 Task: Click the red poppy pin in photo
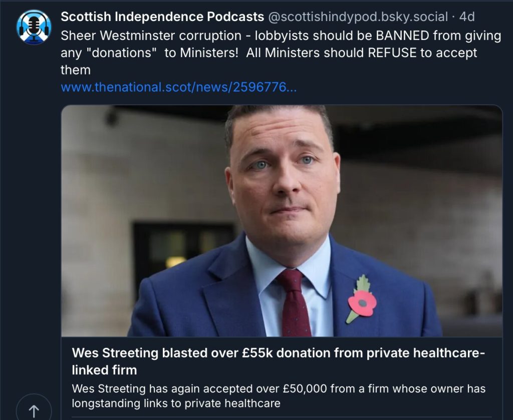tap(362, 299)
